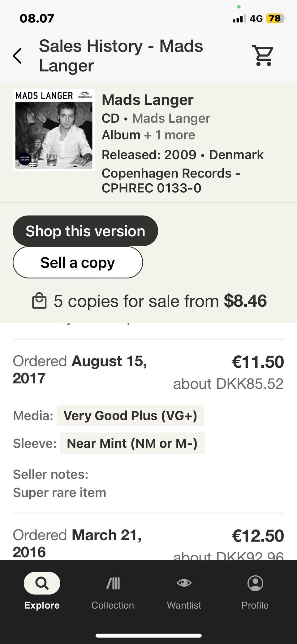Open the Collection tab icon

pos(113,583)
